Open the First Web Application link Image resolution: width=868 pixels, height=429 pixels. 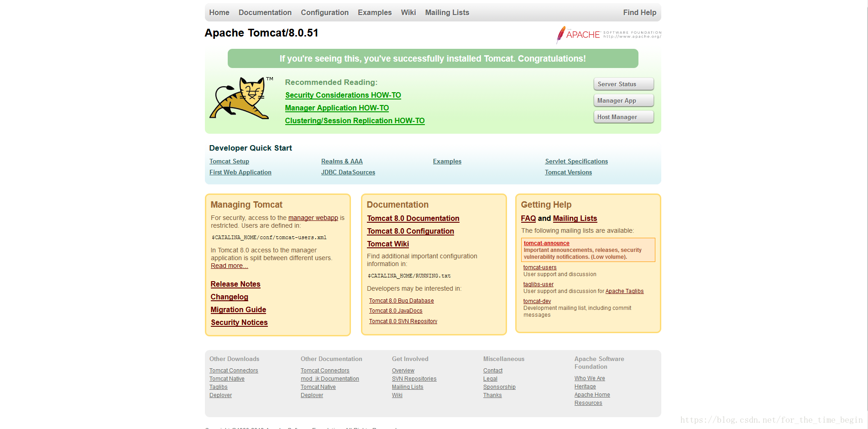point(240,172)
